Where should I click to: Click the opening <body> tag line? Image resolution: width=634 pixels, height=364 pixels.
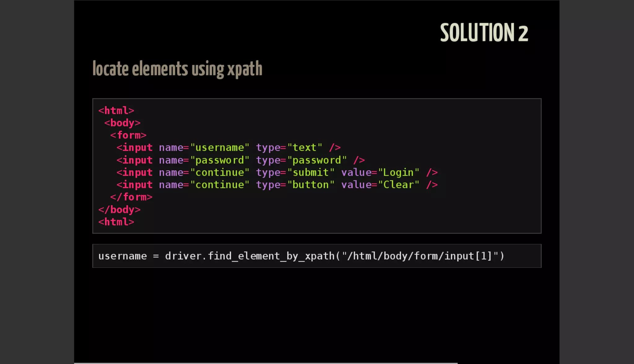tap(122, 123)
